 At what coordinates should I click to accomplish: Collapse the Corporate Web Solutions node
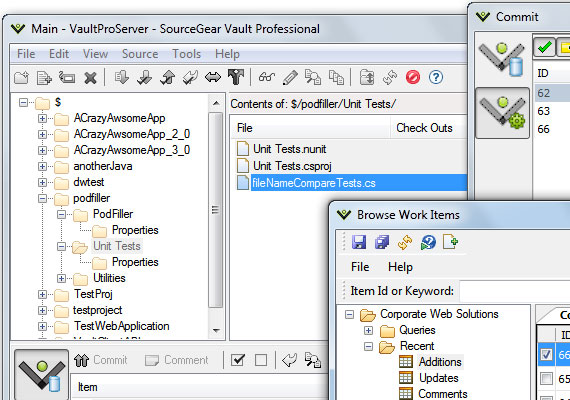point(349,314)
